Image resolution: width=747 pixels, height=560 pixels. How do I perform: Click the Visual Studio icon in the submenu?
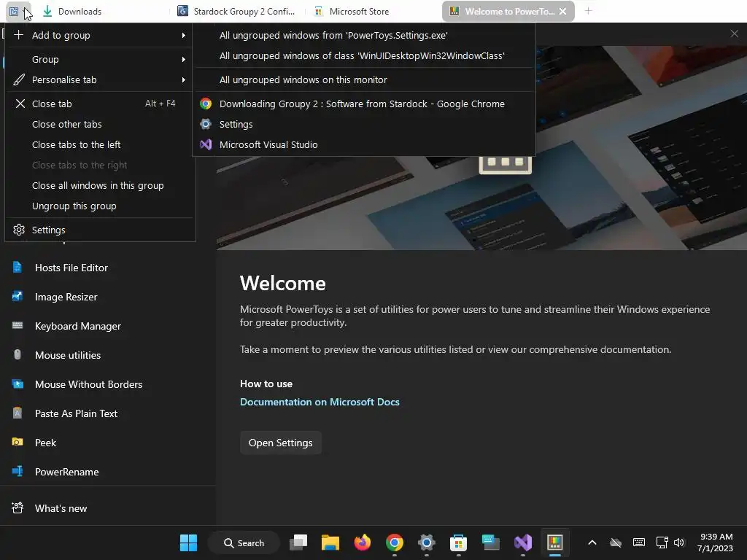pyautogui.click(x=205, y=144)
